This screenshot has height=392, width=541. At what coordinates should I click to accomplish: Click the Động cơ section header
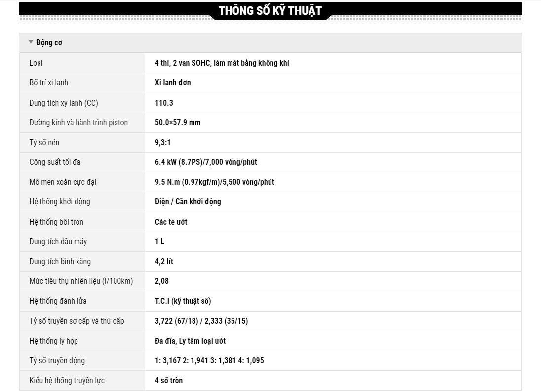coord(270,43)
